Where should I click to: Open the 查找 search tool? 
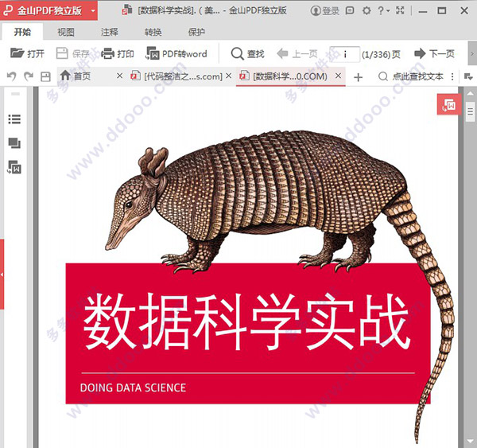(247, 54)
